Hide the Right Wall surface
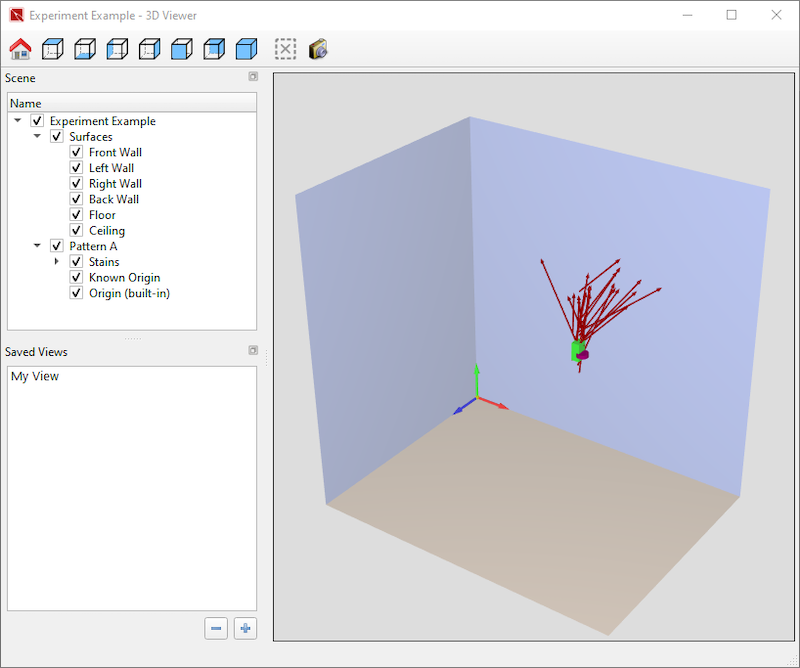This screenshot has height=668, width=800. [76, 184]
